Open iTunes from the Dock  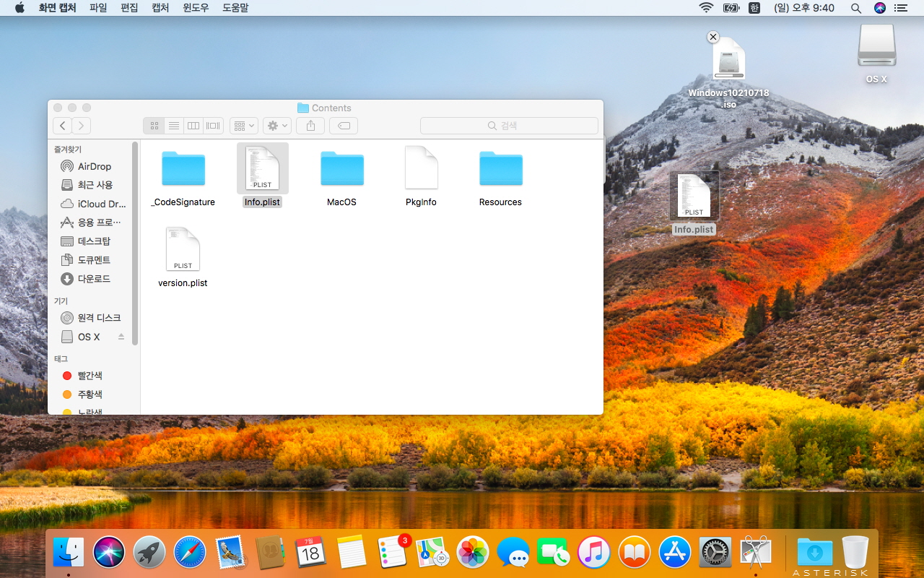pos(594,553)
